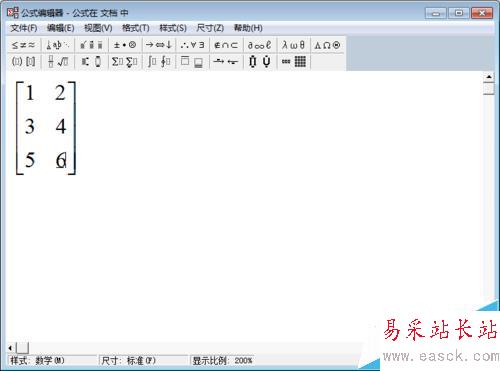Screen dimensions: 500x371
Task: Click the vertical scrollbar thumb
Action: tap(489, 88)
